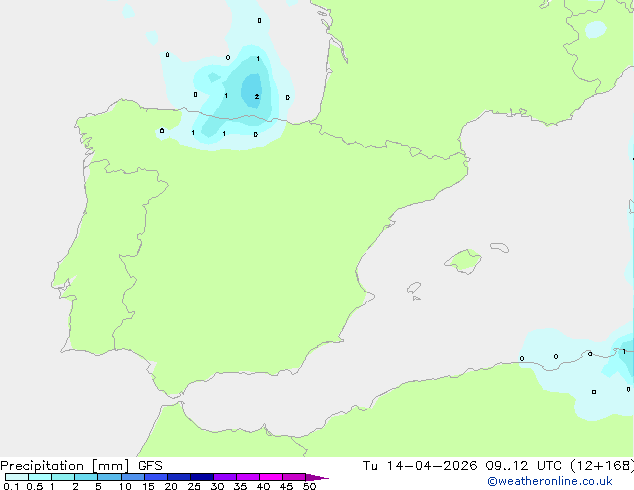Click the 0.5–1 mm legend color swatch
The width and height of the screenshot is (634, 490).
(40, 477)
